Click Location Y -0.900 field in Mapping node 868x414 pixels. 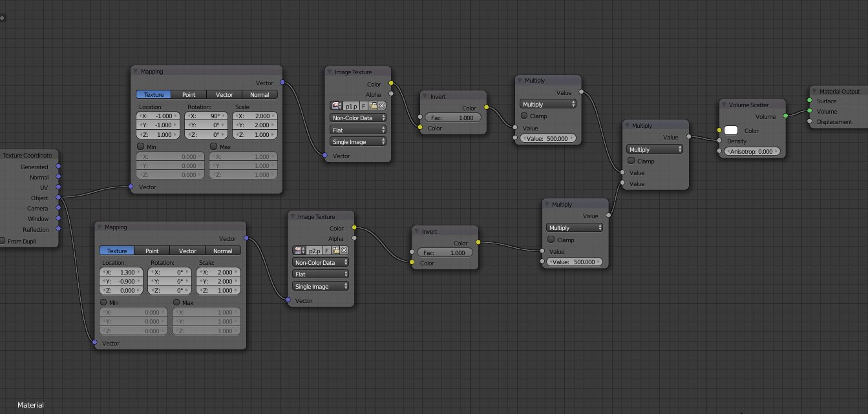(x=122, y=282)
